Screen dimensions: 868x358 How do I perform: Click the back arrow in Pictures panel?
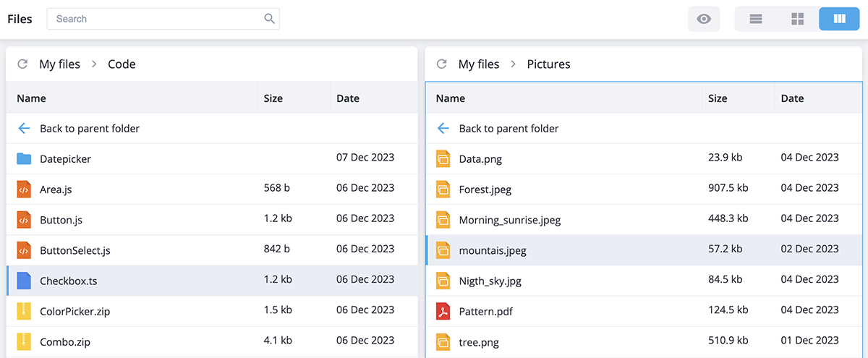[x=443, y=128]
